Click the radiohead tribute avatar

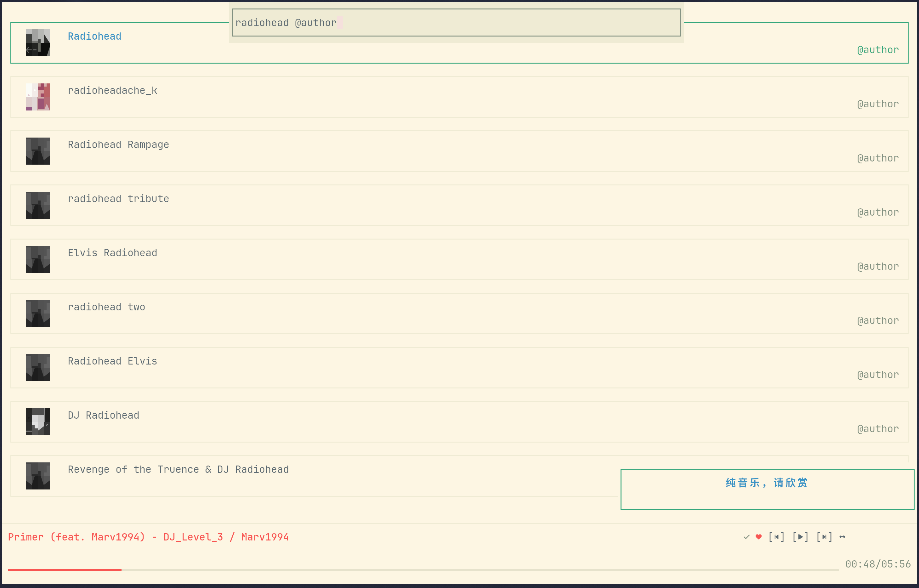(38, 206)
